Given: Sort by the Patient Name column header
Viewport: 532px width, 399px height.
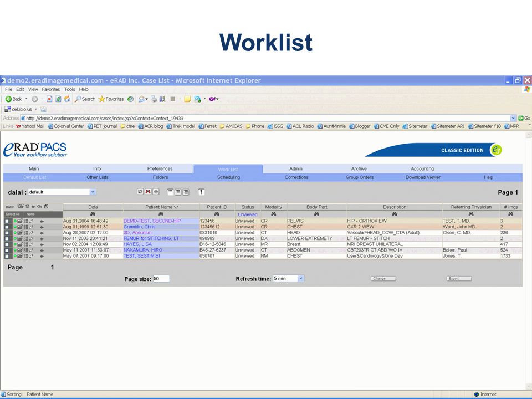Looking at the screenshot, I should pyautogui.click(x=161, y=207).
